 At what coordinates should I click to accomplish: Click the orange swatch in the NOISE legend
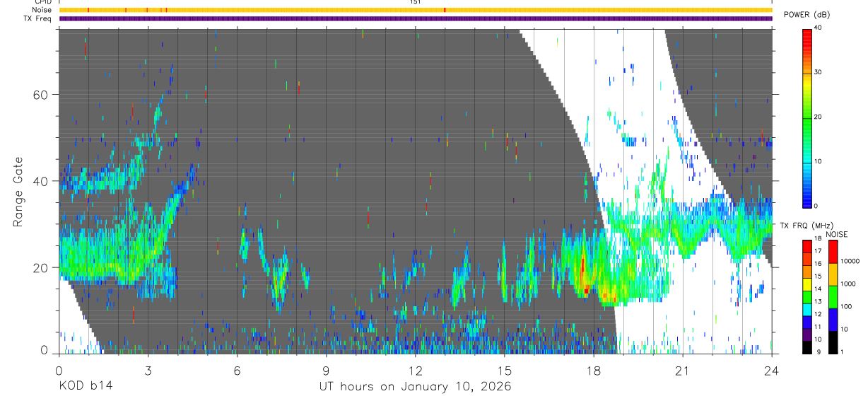(833, 274)
